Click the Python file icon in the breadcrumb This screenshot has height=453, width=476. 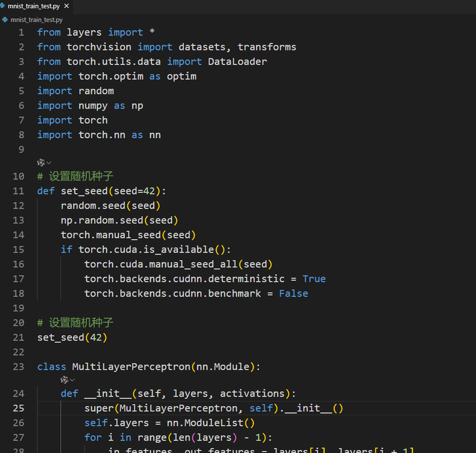(5, 20)
